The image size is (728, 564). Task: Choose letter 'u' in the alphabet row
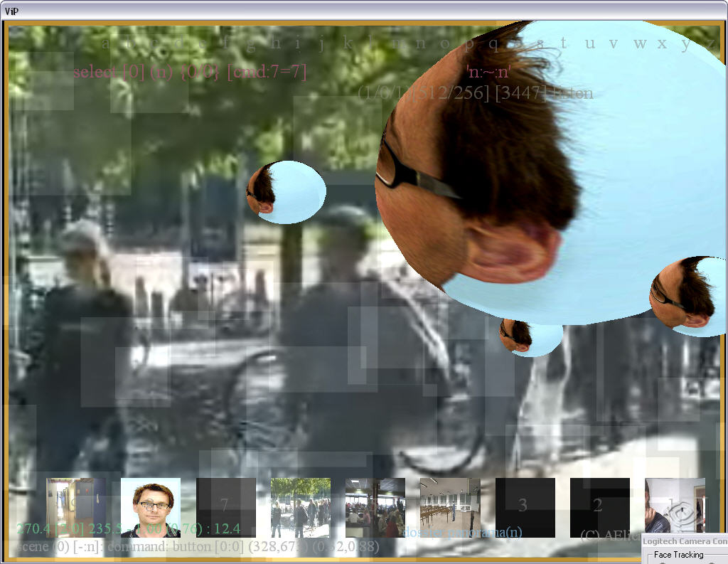point(590,43)
